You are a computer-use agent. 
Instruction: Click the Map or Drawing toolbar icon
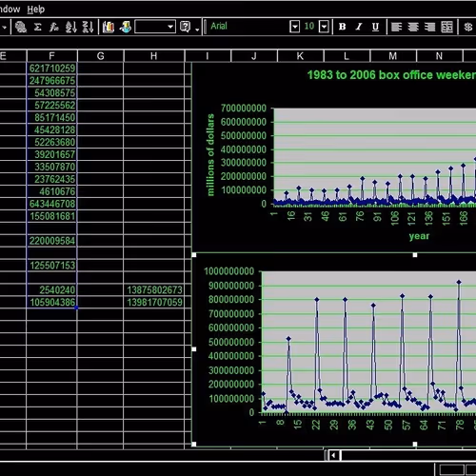point(126,27)
